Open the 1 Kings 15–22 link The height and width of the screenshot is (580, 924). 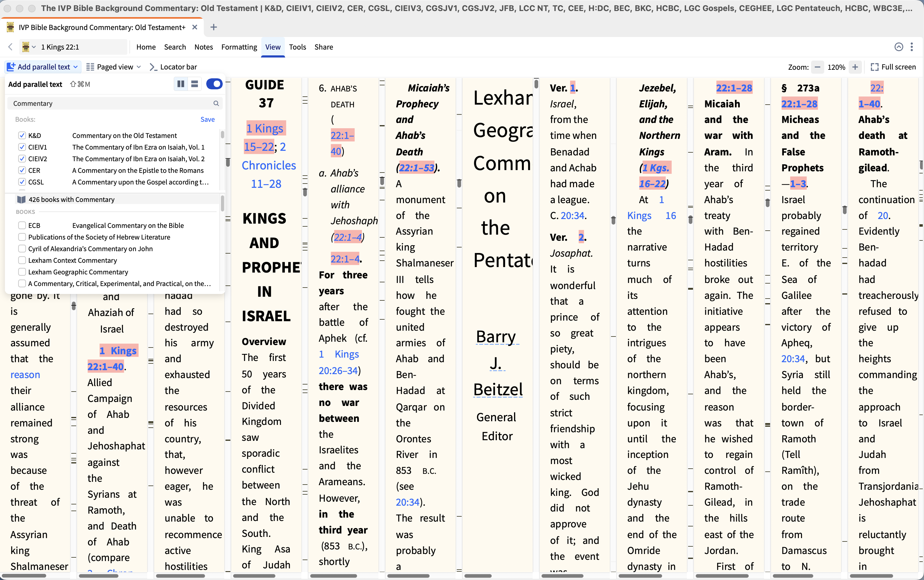[x=264, y=137]
